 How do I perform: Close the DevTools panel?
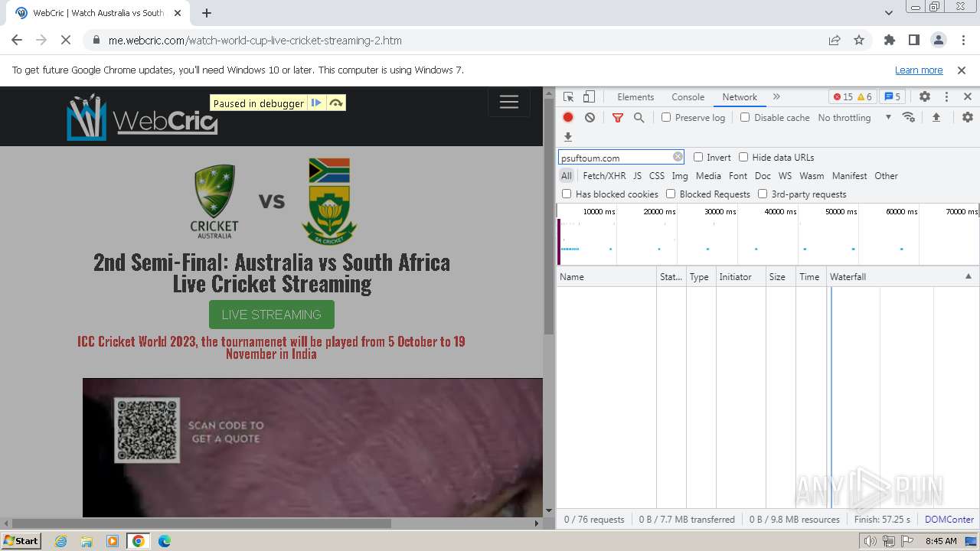click(968, 97)
